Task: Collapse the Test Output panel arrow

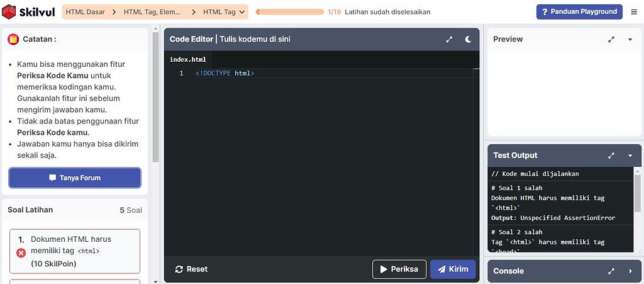Action: [630, 156]
